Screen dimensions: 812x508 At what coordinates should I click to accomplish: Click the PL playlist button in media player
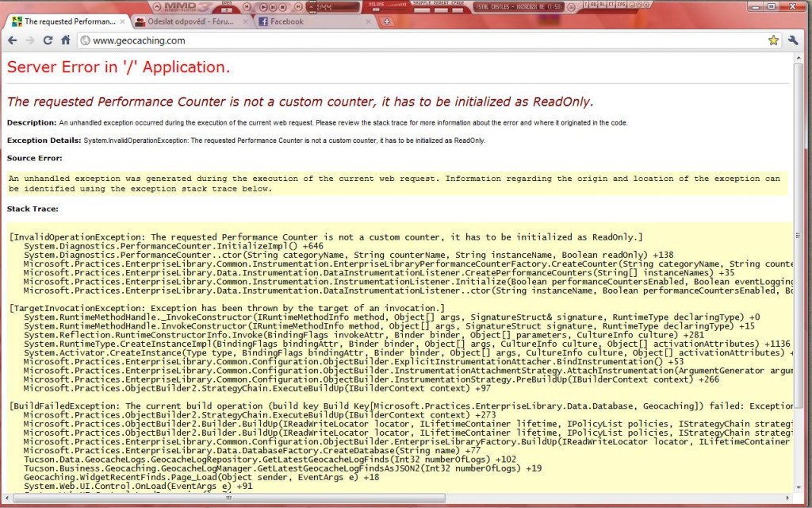(603, 5)
